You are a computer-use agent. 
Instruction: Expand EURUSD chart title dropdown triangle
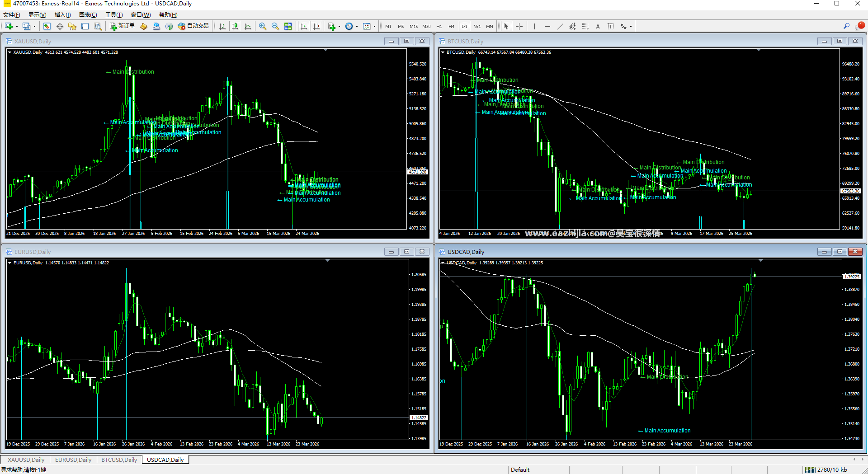tap(9, 263)
